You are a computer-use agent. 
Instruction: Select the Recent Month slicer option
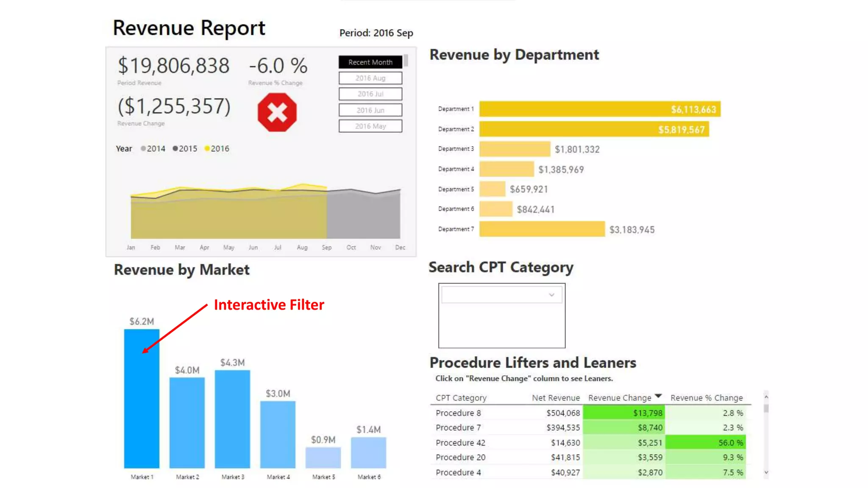370,62
